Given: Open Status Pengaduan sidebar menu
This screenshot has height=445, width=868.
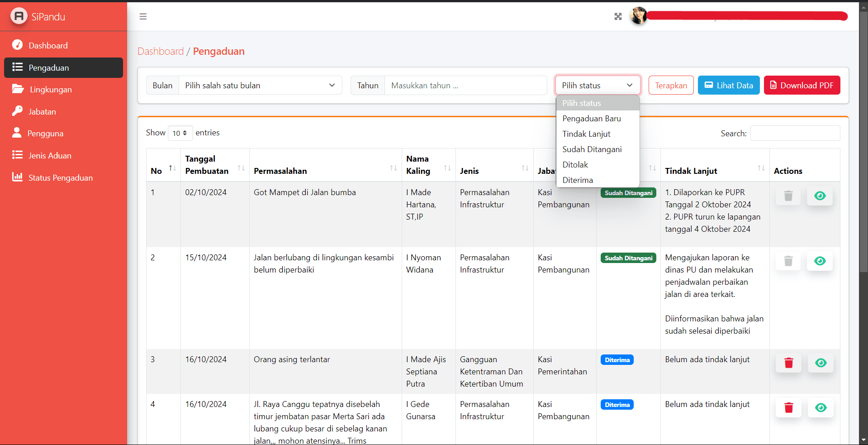Looking at the screenshot, I should [63, 178].
